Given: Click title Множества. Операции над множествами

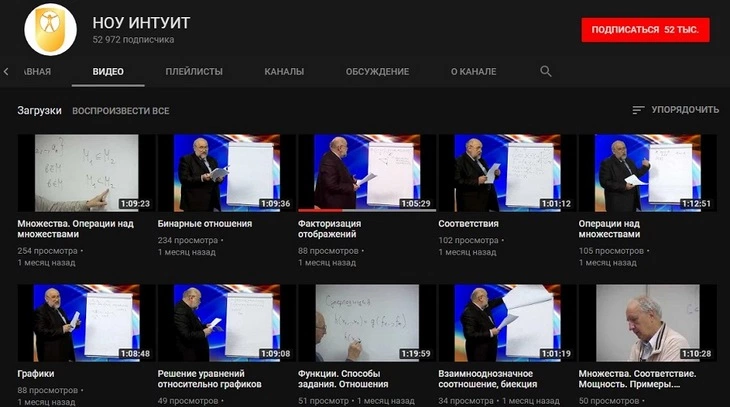Looking at the screenshot, I should pyautogui.click(x=75, y=229).
